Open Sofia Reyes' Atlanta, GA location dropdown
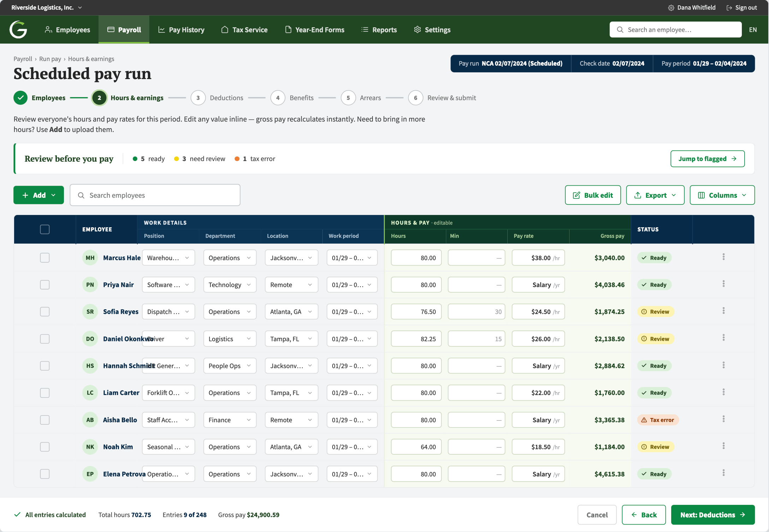769x532 pixels. point(291,312)
